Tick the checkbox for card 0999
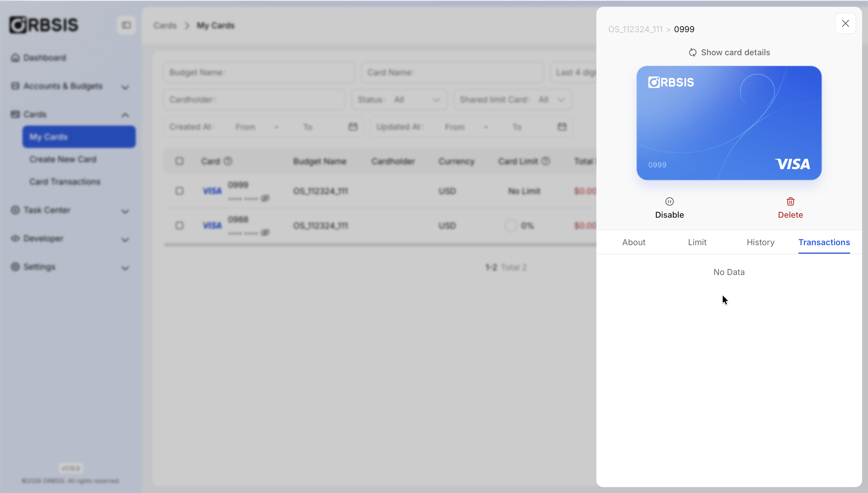868x493 pixels. point(179,191)
